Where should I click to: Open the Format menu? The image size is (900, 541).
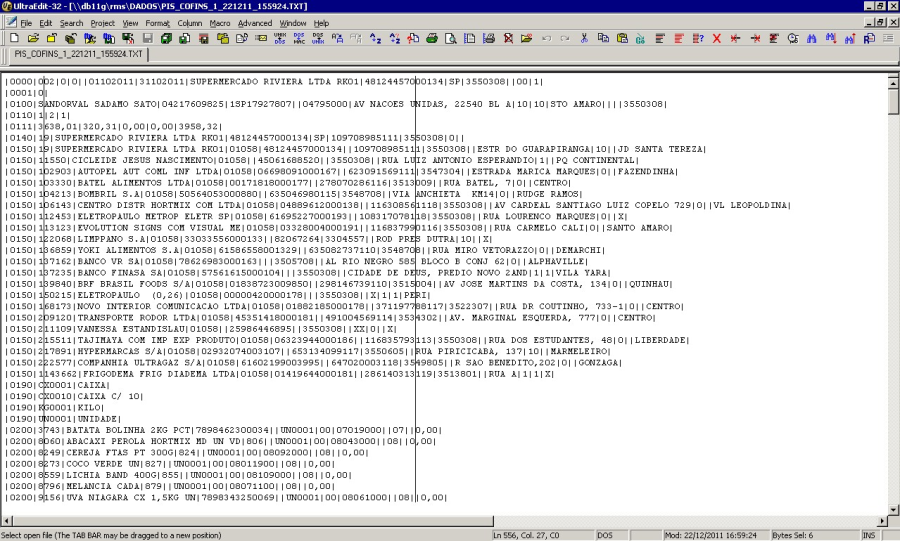pos(158,23)
